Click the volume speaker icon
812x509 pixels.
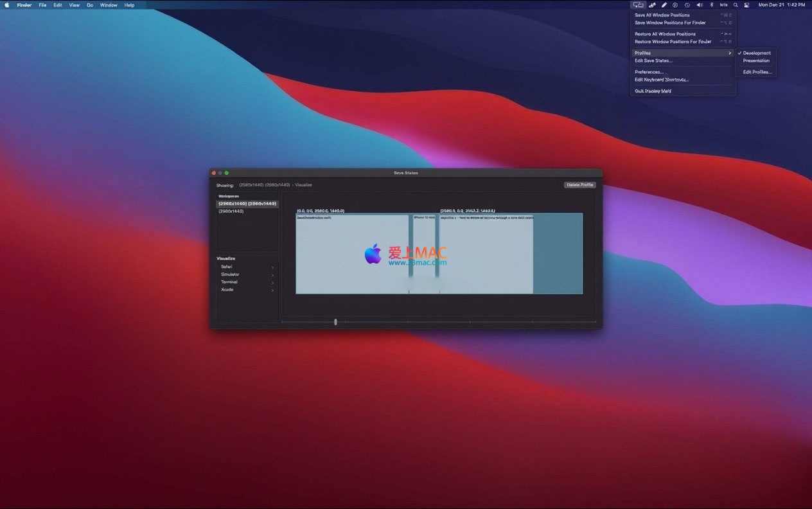coord(700,5)
